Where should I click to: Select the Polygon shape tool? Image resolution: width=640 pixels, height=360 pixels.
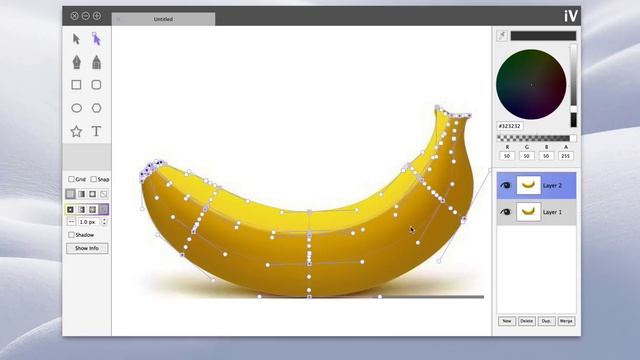[96, 108]
